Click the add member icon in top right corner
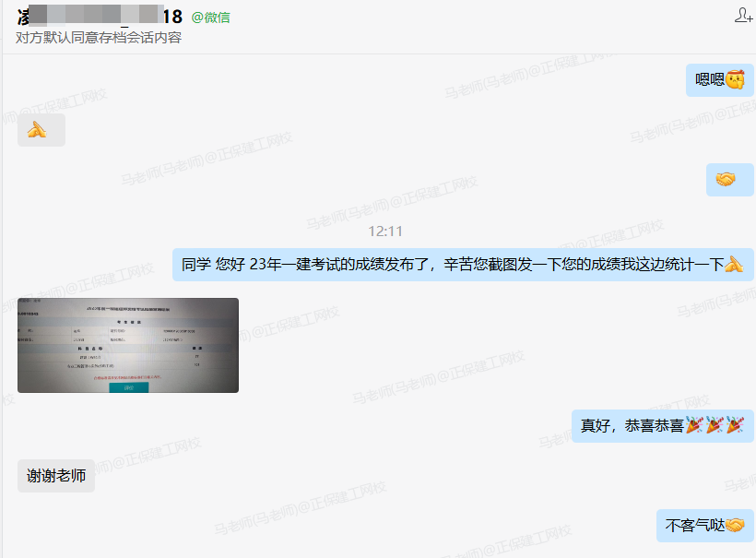The height and width of the screenshot is (558, 756). [742, 14]
